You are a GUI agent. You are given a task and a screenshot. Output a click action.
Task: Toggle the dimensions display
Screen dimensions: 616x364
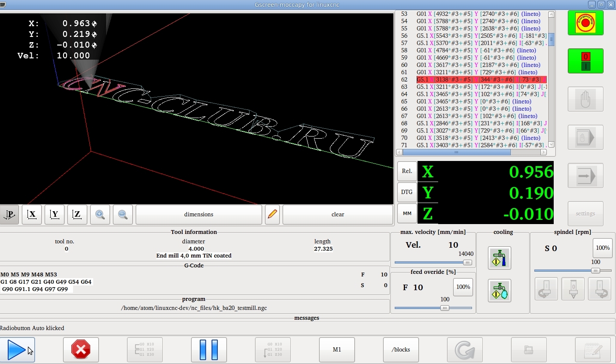(199, 215)
